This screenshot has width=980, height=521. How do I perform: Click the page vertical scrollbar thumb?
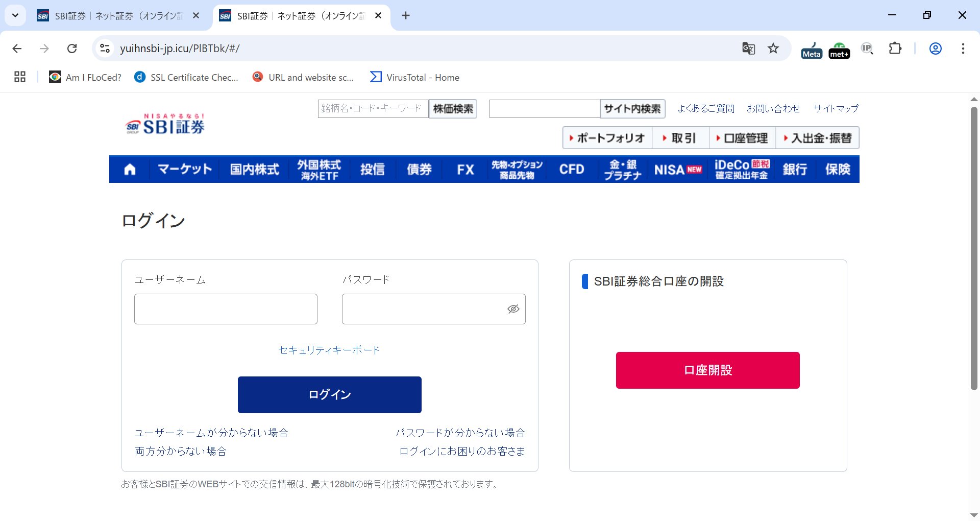974,249
